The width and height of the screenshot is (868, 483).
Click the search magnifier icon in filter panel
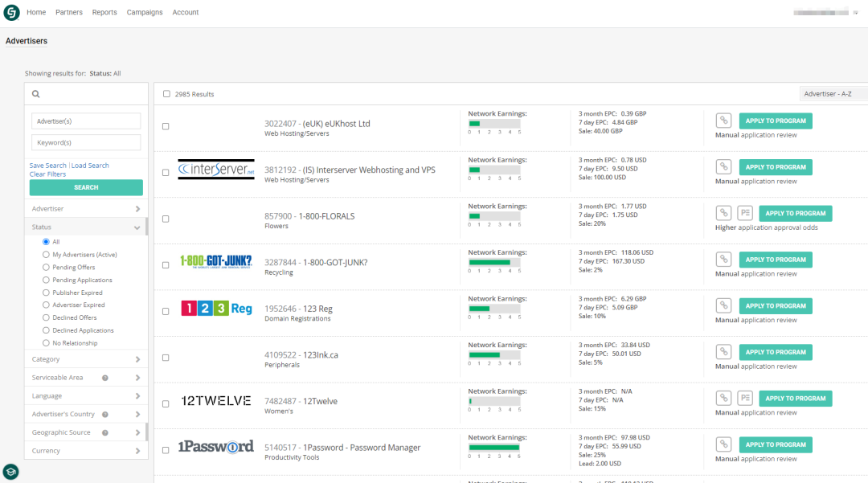click(x=36, y=94)
